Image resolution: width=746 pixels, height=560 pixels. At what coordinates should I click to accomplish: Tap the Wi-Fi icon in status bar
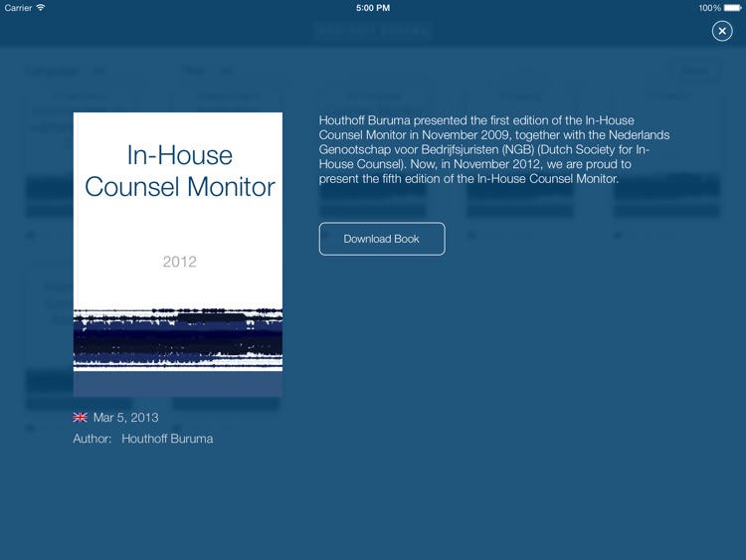(x=41, y=8)
